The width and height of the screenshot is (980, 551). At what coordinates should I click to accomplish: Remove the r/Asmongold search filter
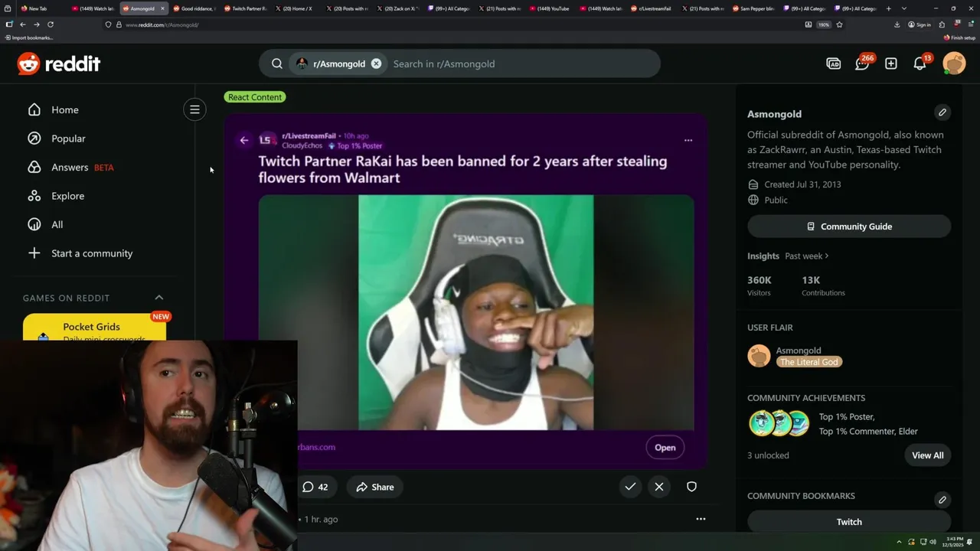click(x=376, y=64)
